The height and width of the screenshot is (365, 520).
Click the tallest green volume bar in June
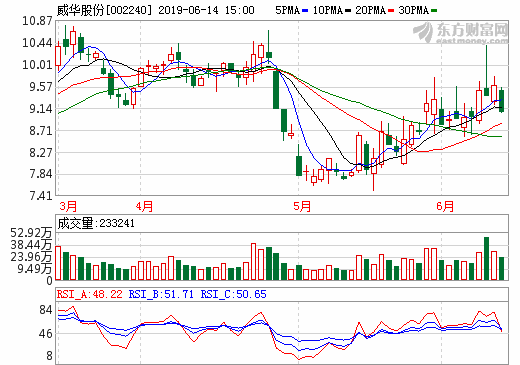coord(486,258)
